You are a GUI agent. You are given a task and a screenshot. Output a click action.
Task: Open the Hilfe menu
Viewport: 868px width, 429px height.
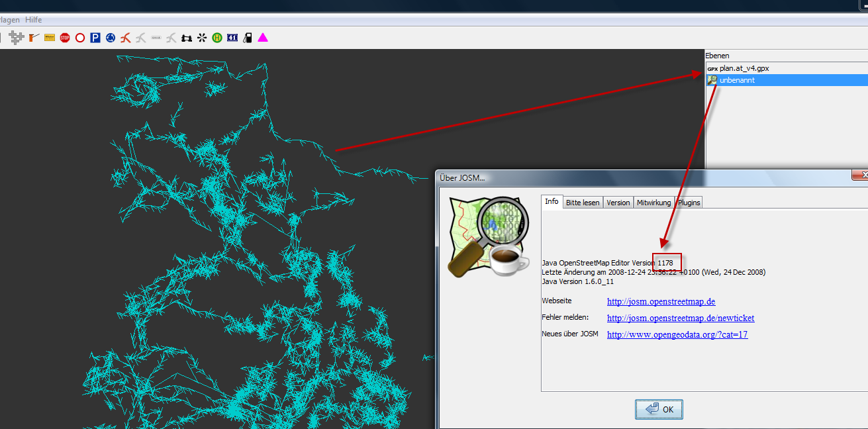(x=34, y=20)
